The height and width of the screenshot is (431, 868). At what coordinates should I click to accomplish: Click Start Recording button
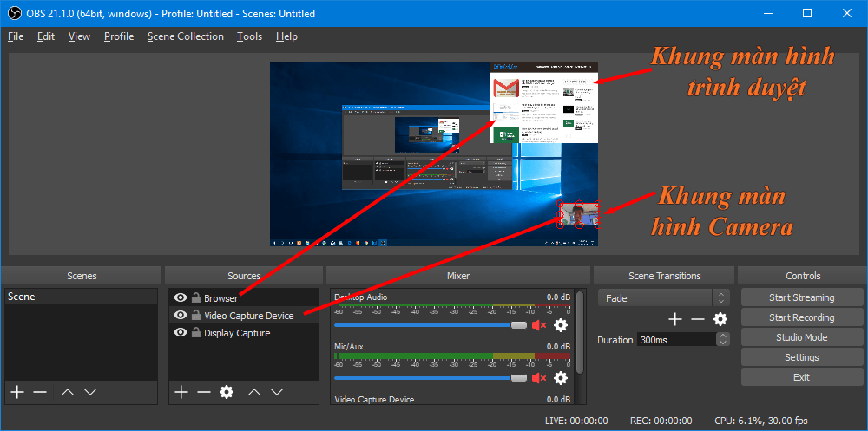click(x=801, y=317)
